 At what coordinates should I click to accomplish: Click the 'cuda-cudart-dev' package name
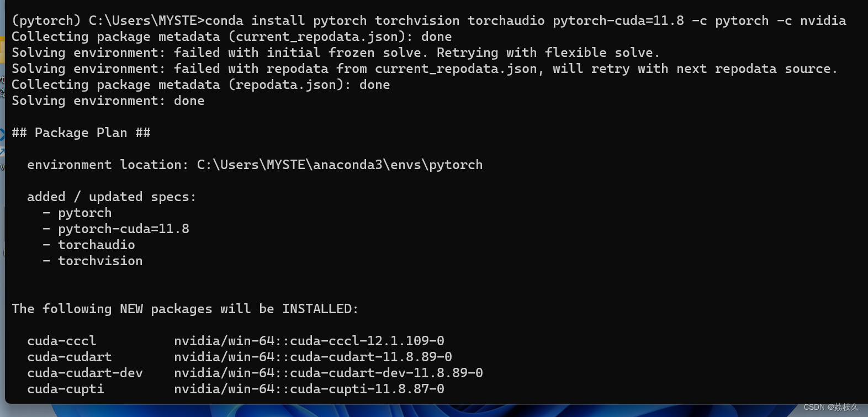coord(84,373)
